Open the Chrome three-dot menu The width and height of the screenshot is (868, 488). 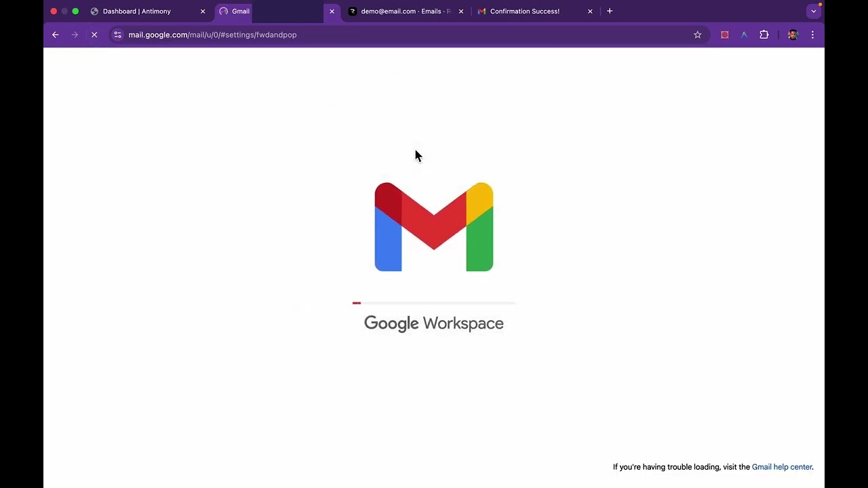coord(812,35)
